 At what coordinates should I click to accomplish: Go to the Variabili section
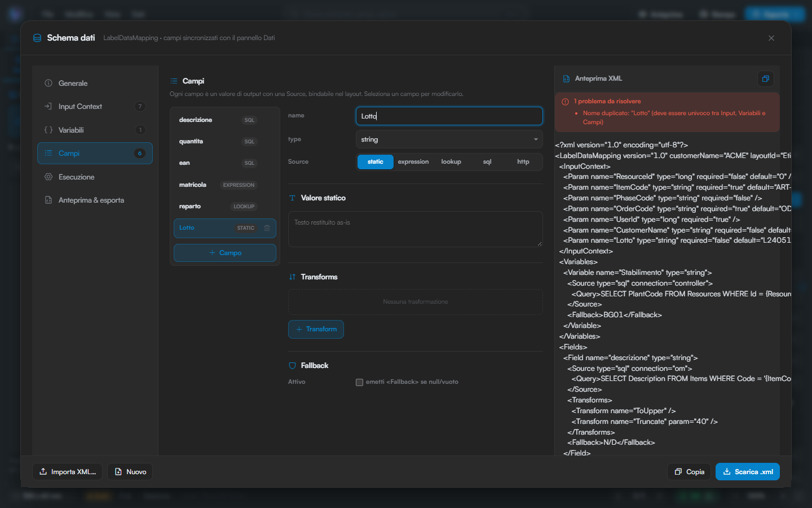95,130
